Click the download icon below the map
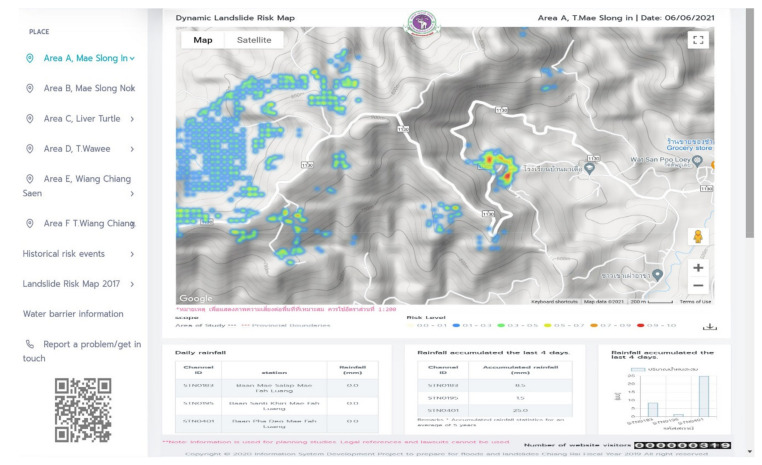Screen dimensions: 762x465 pos(710,326)
